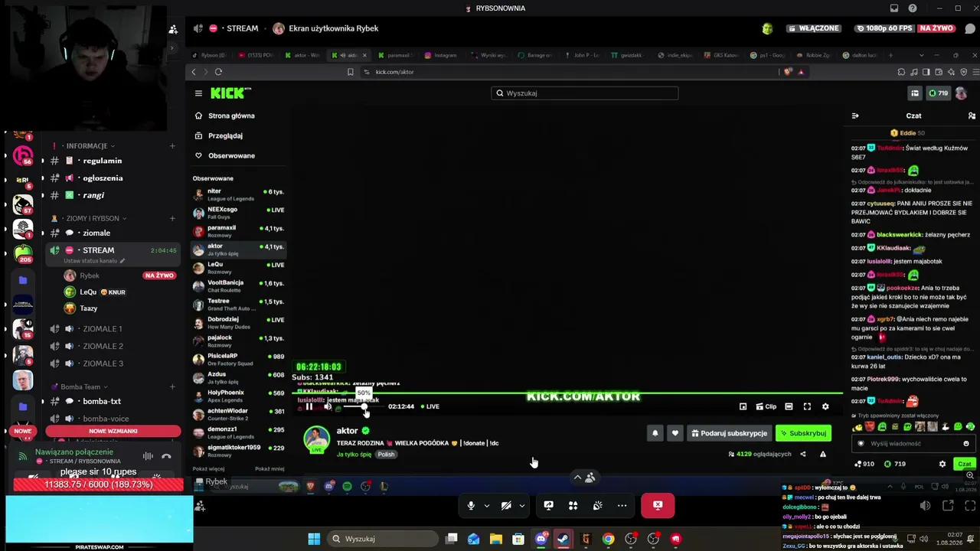Image resolution: width=980 pixels, height=551 pixels.
Task: Open Windows Start menu
Action: coord(314,539)
